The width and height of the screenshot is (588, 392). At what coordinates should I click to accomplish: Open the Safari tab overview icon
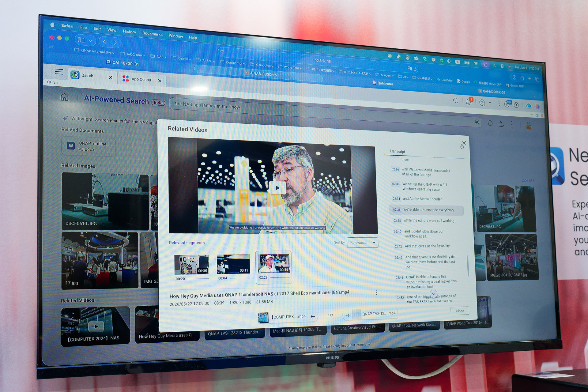pos(537,79)
